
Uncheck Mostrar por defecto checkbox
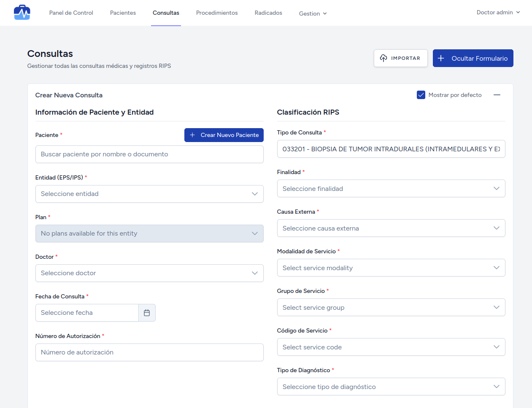[x=421, y=95]
